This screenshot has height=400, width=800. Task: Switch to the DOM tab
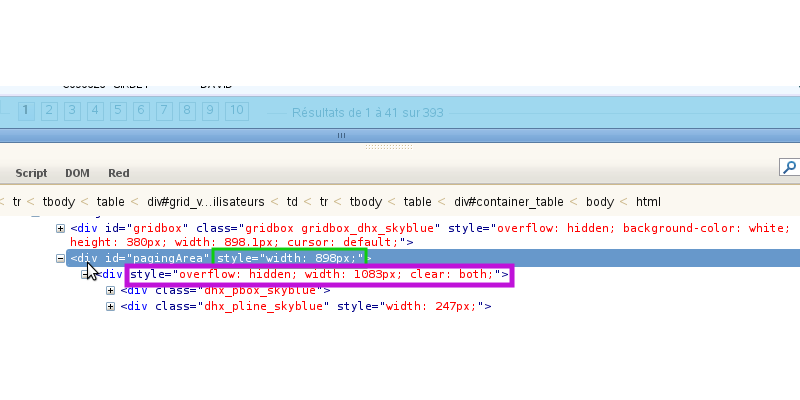tap(78, 173)
